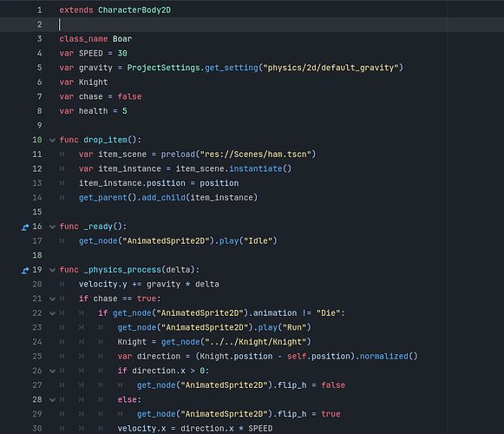The image size is (504, 434).
Task: Click the CharacterBody2D class name
Action: tap(134, 10)
